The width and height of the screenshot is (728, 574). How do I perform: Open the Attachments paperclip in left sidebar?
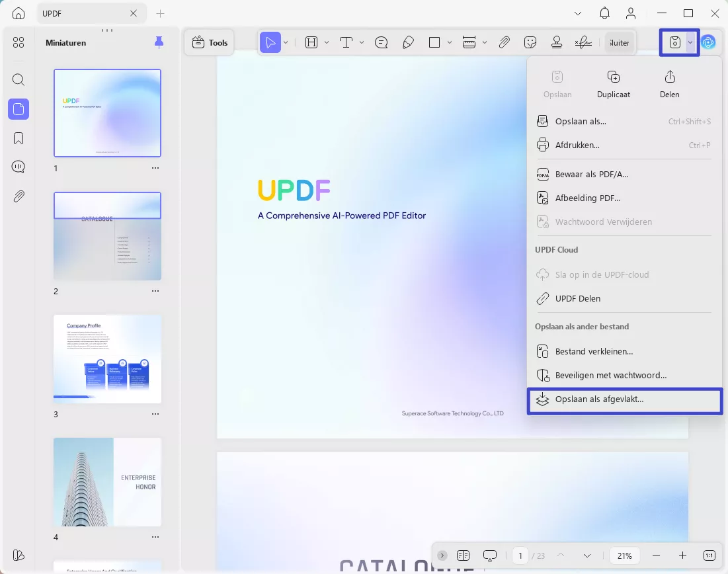click(19, 196)
